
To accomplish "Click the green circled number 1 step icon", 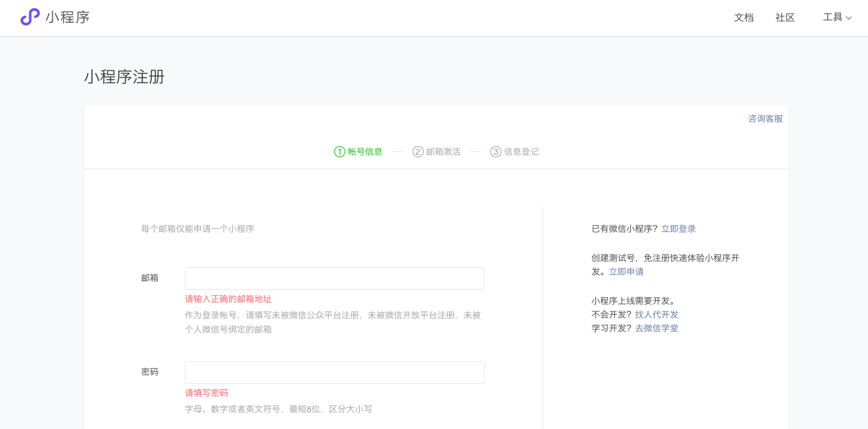I will [340, 152].
